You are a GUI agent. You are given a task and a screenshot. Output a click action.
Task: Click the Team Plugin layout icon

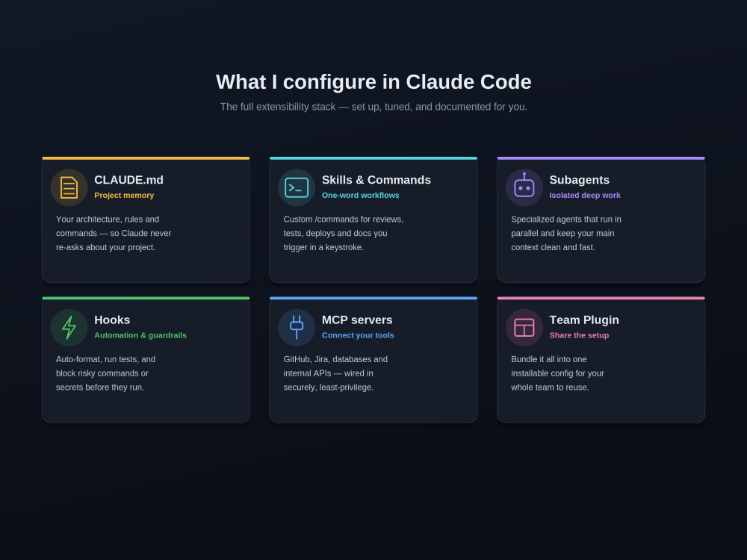click(x=524, y=328)
